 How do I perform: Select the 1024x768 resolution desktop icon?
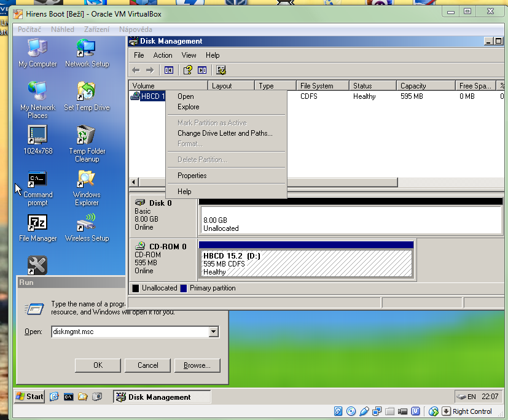[37, 140]
